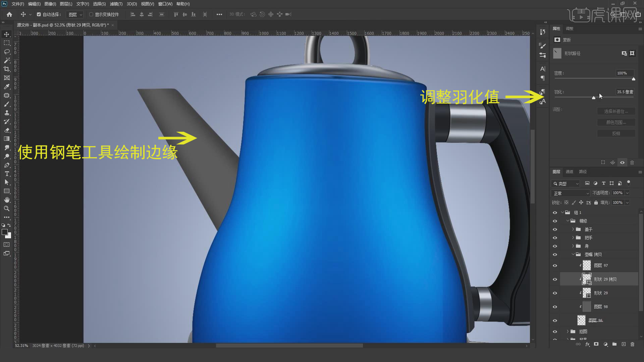Viewport: 644px width, 362px height.
Task: Select the Horizontal Type tool
Action: 7,174
